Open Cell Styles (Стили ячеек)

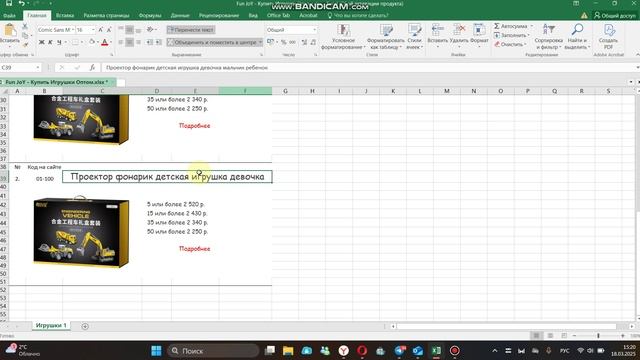coord(414,37)
